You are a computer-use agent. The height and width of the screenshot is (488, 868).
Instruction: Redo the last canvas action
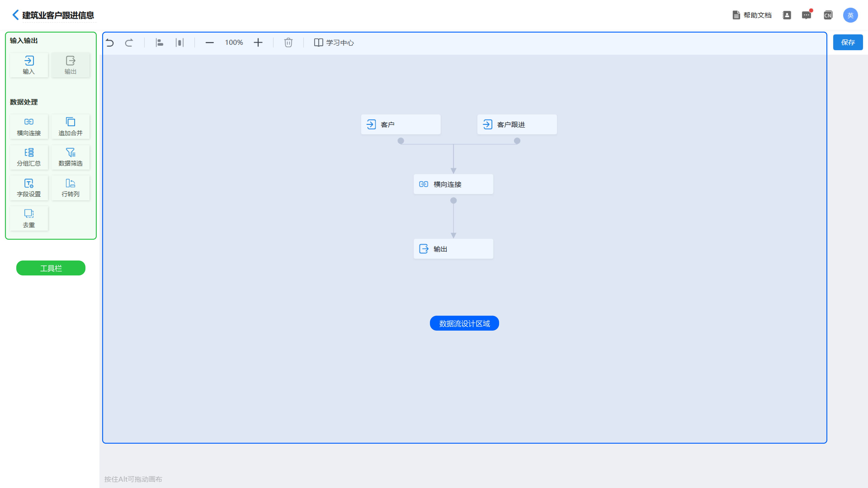129,43
